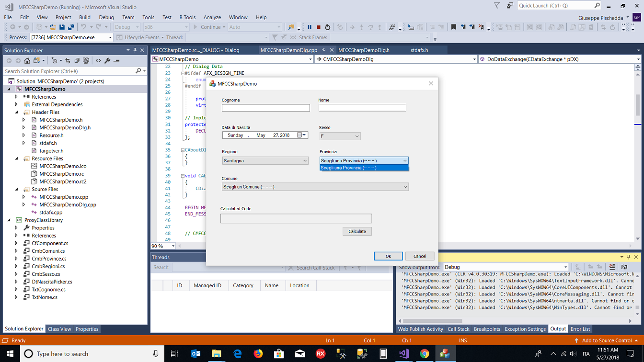The height and width of the screenshot is (362, 644).
Task: Toggle bookmark on the current line
Action: (x=453, y=27)
